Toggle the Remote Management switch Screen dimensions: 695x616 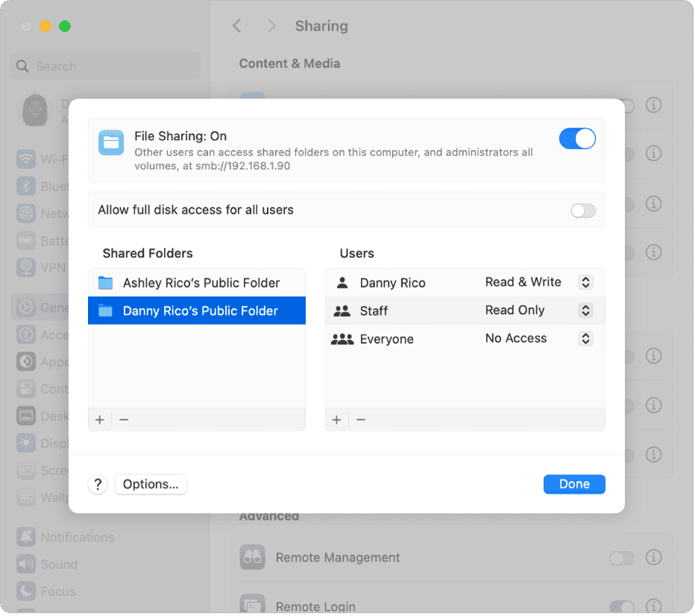(621, 558)
